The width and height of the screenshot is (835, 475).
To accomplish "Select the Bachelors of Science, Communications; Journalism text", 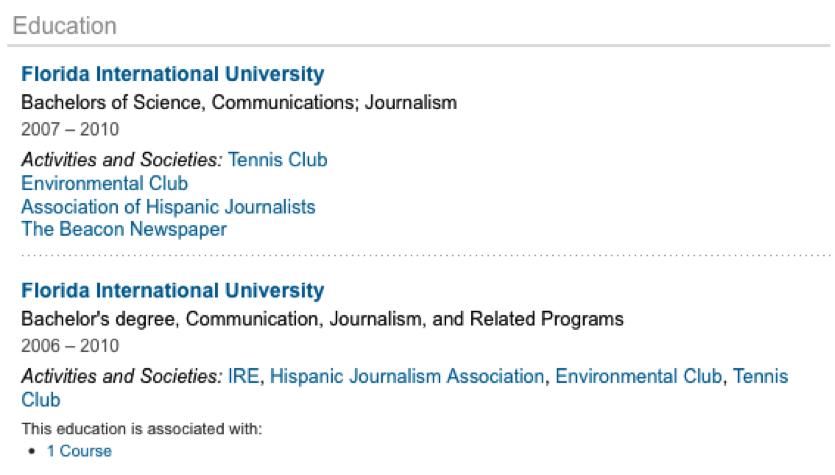I will coord(239,102).
